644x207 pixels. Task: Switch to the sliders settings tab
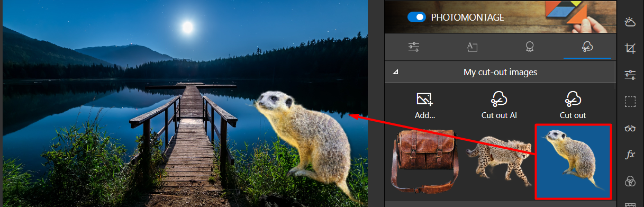[414, 47]
